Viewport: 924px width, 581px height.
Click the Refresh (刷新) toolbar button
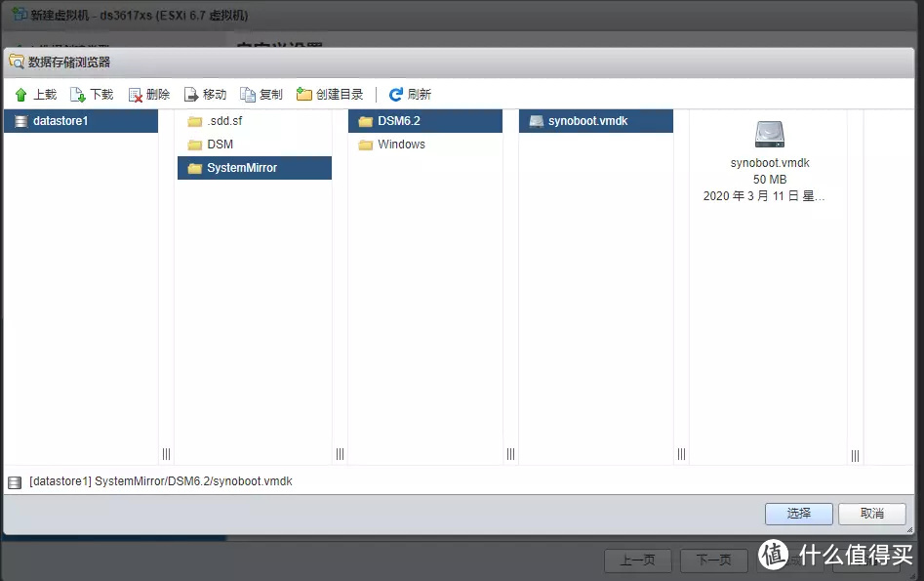coord(410,95)
